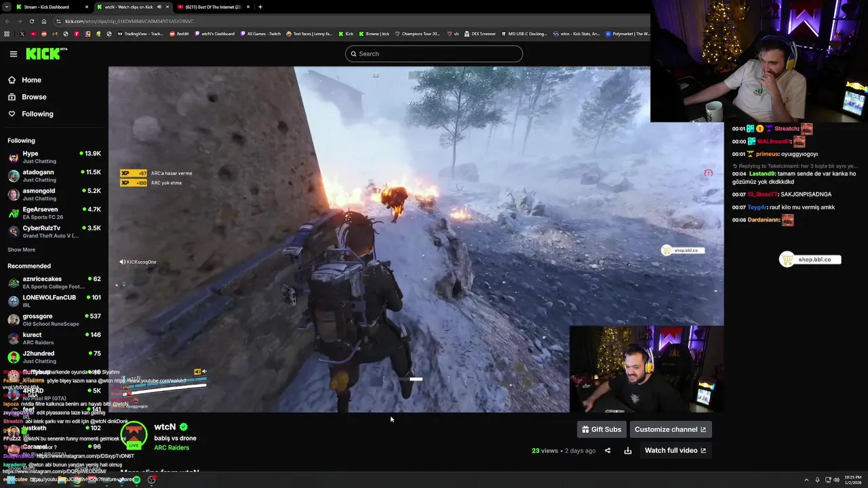Click wtcN live channel avatar
Image resolution: width=868 pixels, height=488 pixels.
[134, 434]
